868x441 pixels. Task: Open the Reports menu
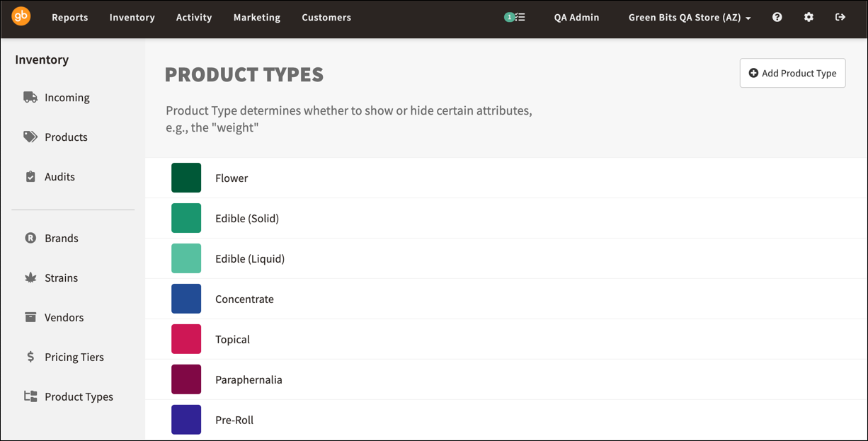70,18
